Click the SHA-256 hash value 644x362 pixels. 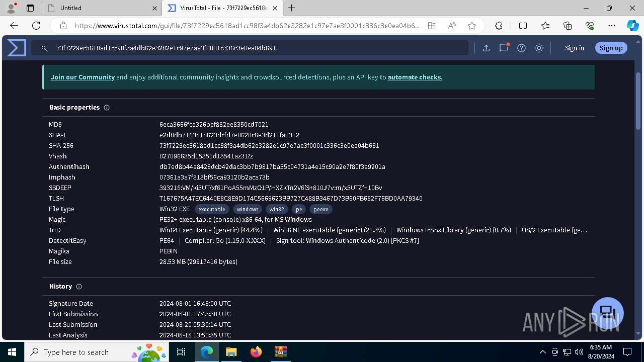(269, 146)
